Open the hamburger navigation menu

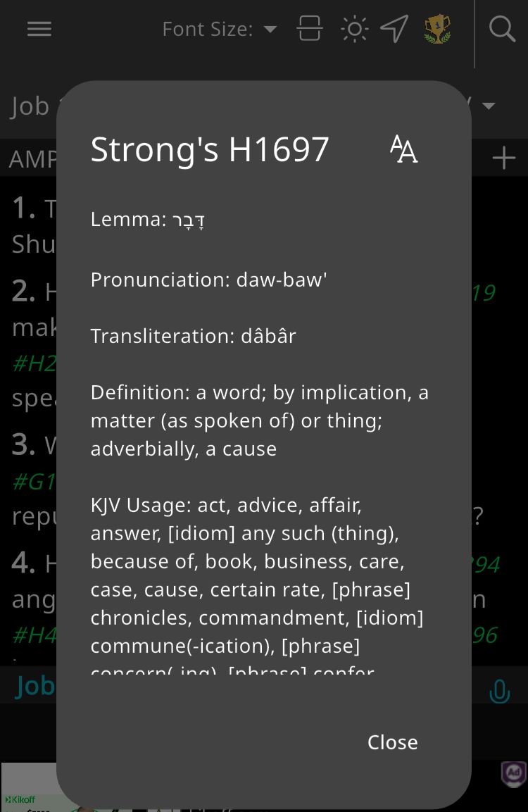click(39, 29)
